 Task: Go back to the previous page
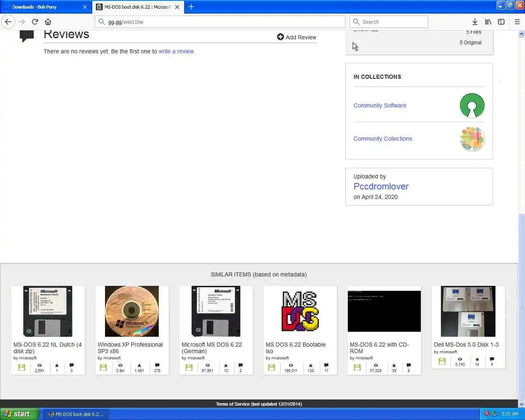click(8, 22)
